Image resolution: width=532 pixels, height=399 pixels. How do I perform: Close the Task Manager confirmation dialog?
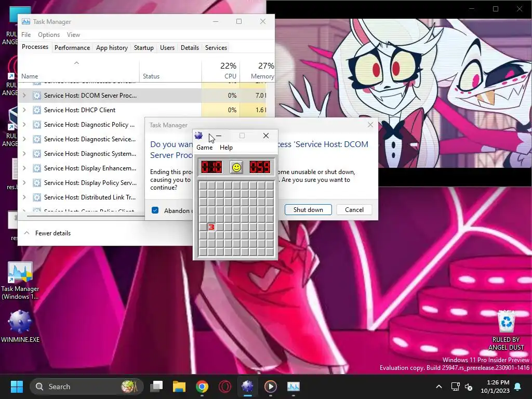point(370,125)
